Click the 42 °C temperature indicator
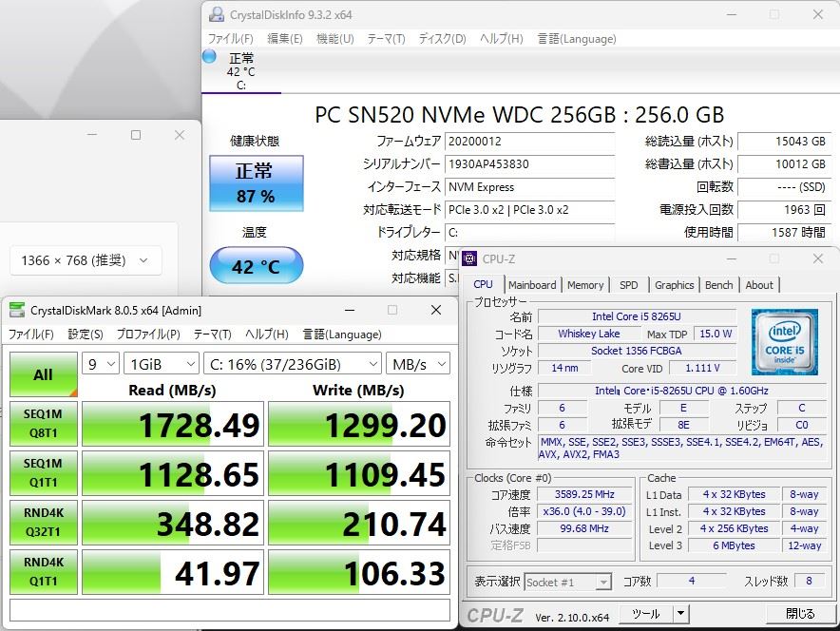Screen dimensions: 840x631 click(x=256, y=265)
